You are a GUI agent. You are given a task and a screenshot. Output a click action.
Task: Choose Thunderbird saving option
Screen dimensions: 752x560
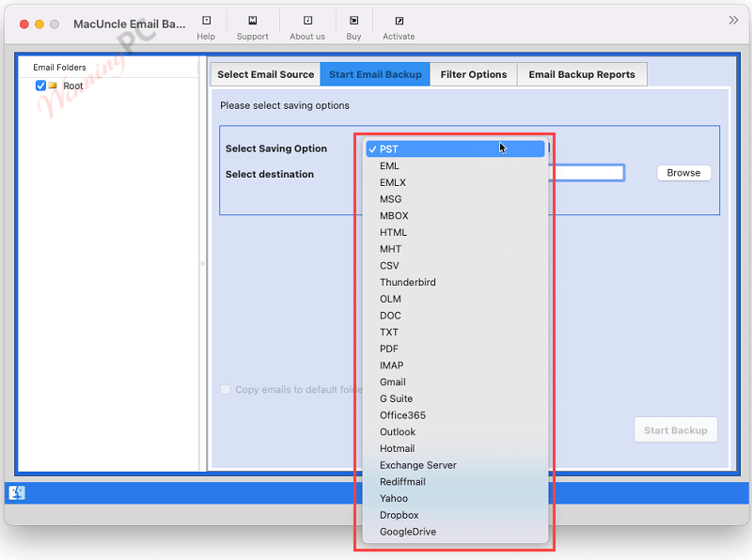coord(455,283)
